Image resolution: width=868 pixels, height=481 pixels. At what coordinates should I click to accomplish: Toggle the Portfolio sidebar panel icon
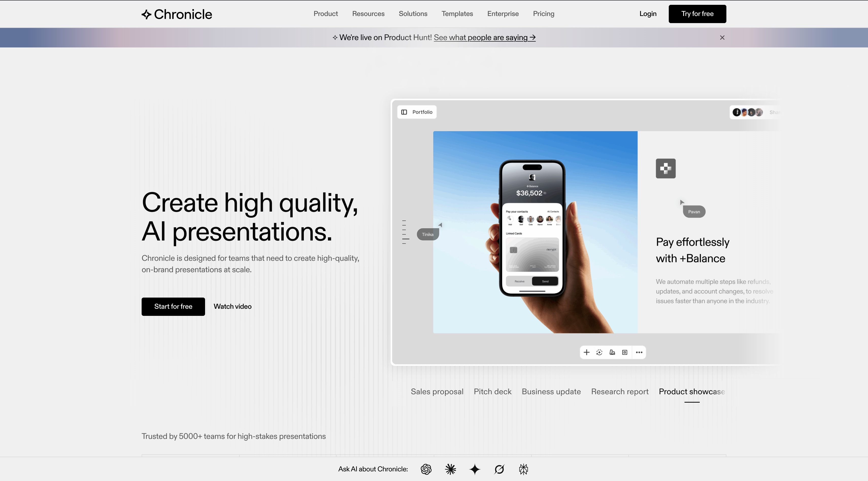[404, 112]
